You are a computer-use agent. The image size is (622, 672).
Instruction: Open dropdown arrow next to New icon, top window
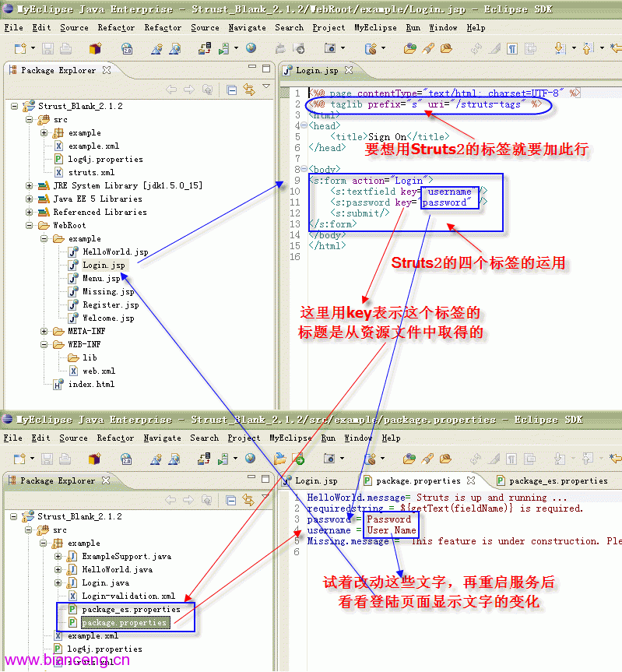(x=33, y=48)
